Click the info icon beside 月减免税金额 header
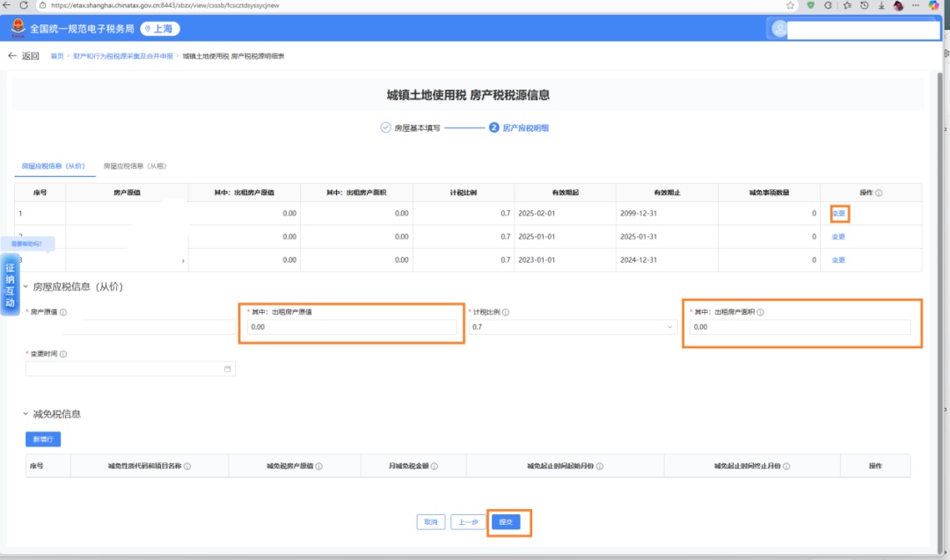Image resolution: width=950 pixels, height=560 pixels. click(x=435, y=467)
